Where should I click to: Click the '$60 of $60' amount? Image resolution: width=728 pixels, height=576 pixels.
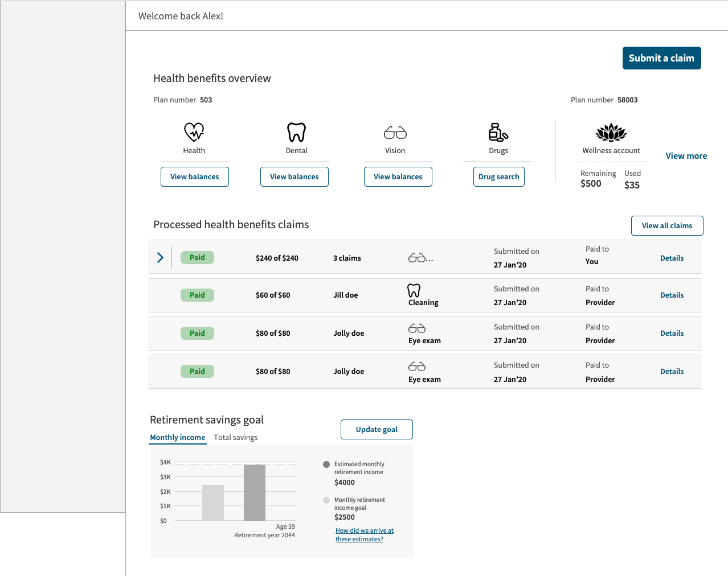pyautogui.click(x=273, y=295)
